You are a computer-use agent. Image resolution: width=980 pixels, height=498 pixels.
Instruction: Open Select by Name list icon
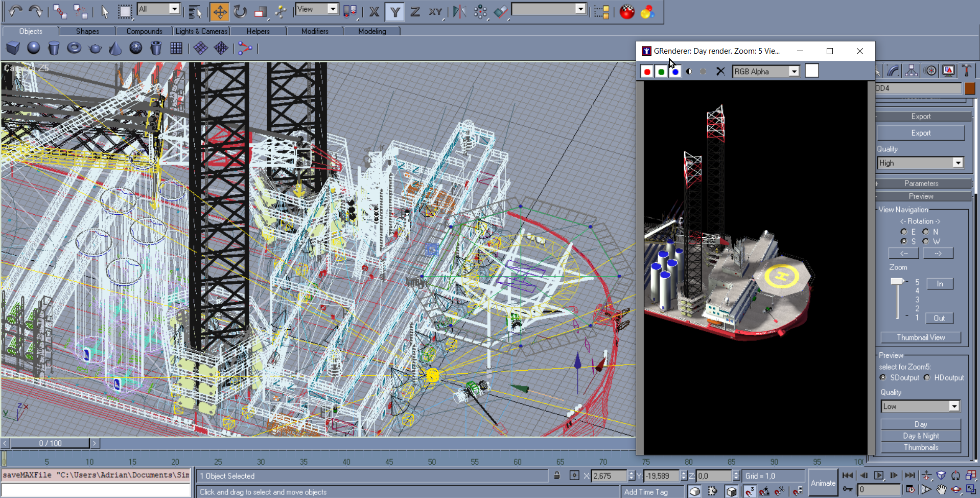click(x=195, y=11)
